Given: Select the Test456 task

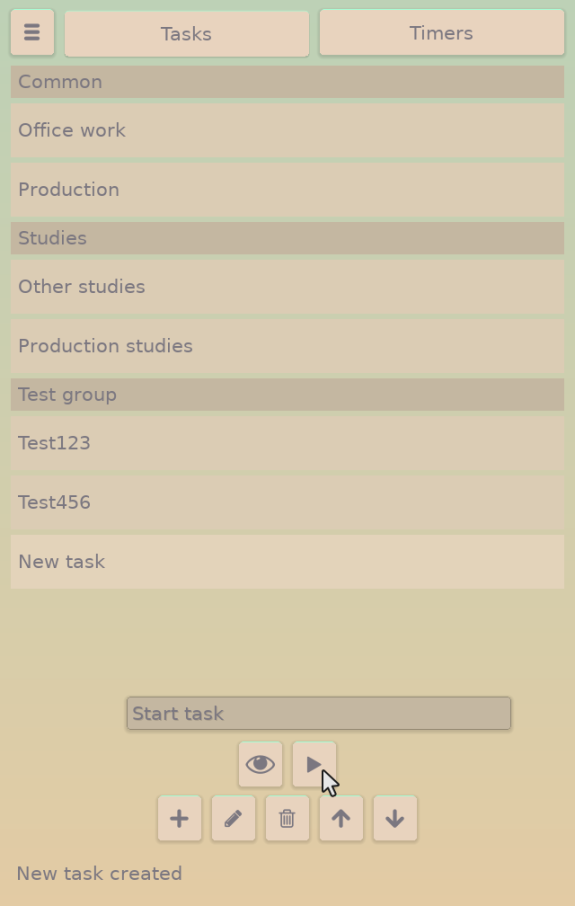Looking at the screenshot, I should pos(287,503).
